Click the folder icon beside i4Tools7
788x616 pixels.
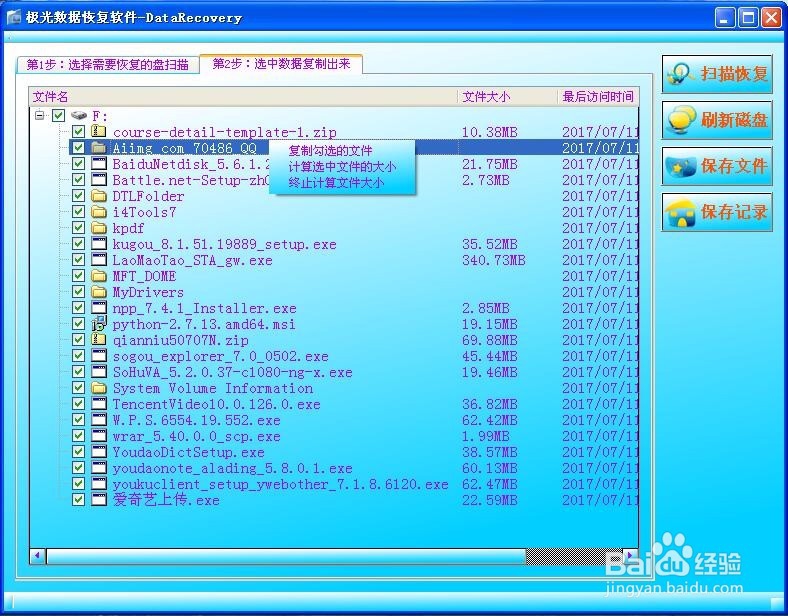99,212
